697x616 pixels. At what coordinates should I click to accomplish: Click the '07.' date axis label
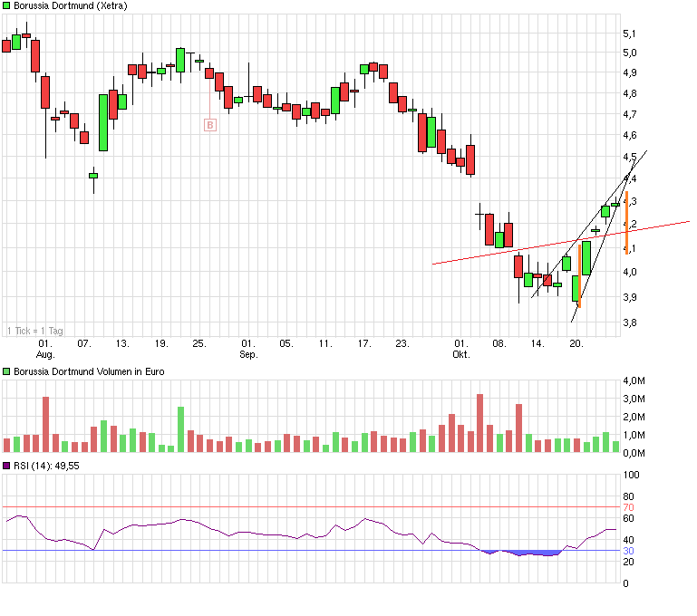click(x=84, y=343)
